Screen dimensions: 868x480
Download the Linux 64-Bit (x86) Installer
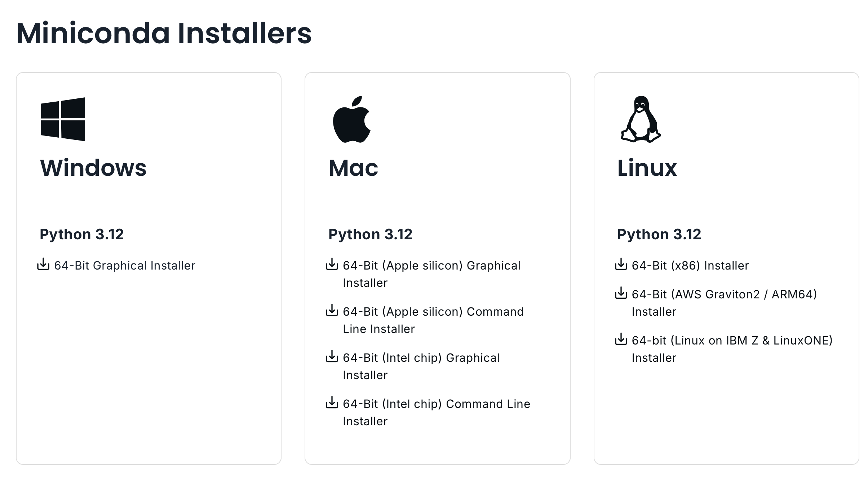click(x=690, y=266)
